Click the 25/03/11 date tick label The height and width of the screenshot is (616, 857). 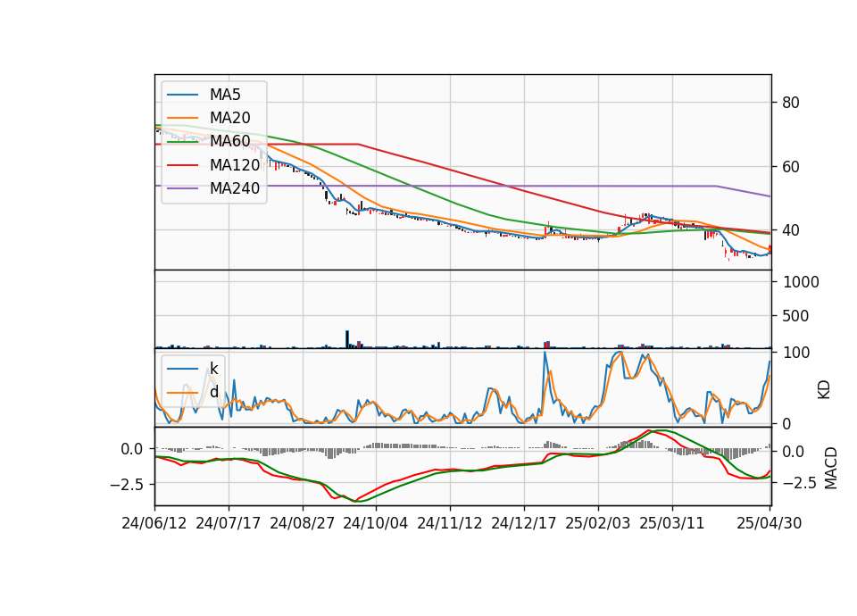(671, 524)
